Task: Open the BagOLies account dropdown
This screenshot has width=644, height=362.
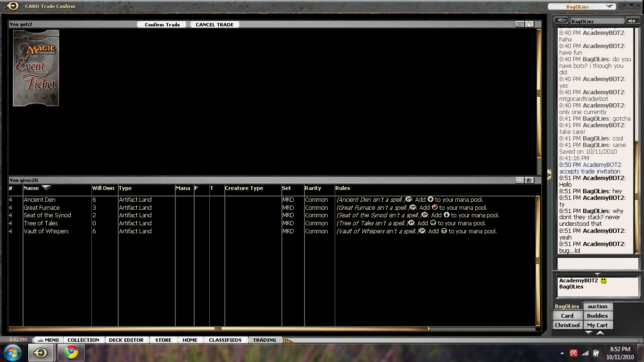Action: point(609,7)
